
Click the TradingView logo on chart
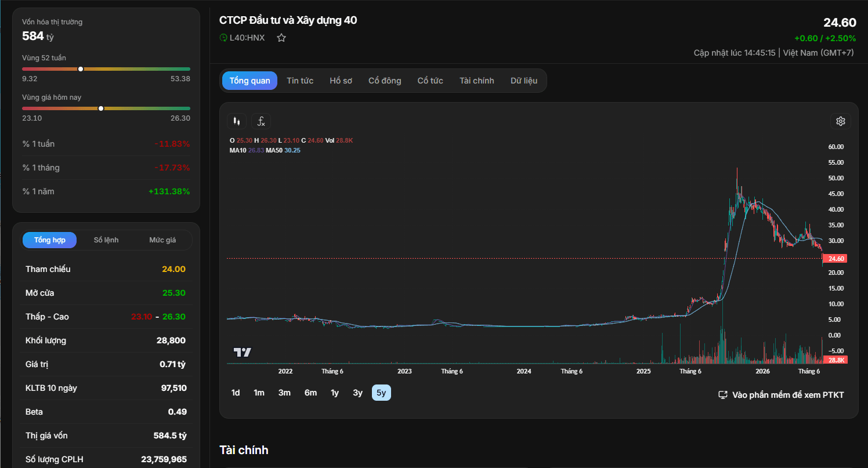click(x=242, y=352)
